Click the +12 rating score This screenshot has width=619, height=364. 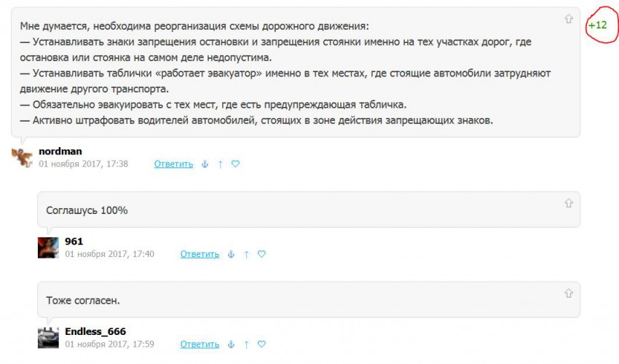click(597, 25)
